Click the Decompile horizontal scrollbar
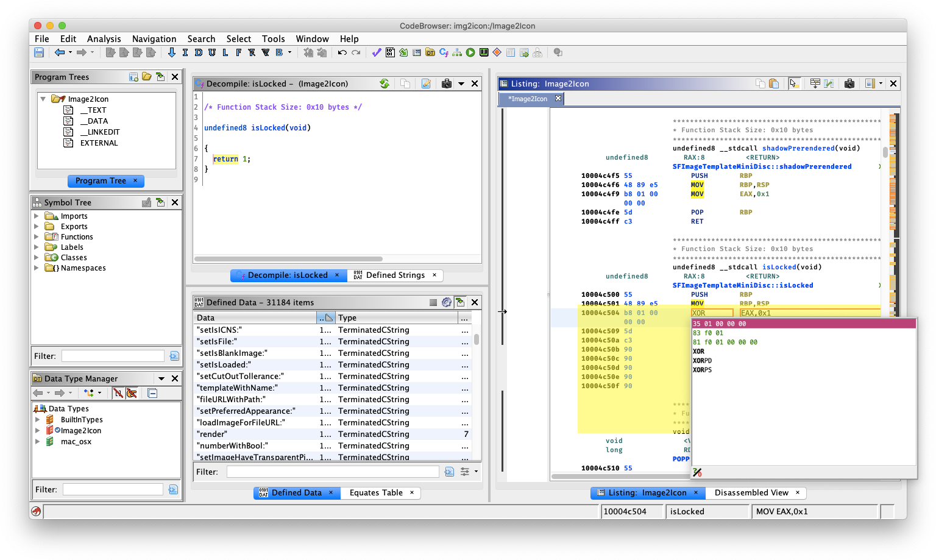 coord(288,259)
